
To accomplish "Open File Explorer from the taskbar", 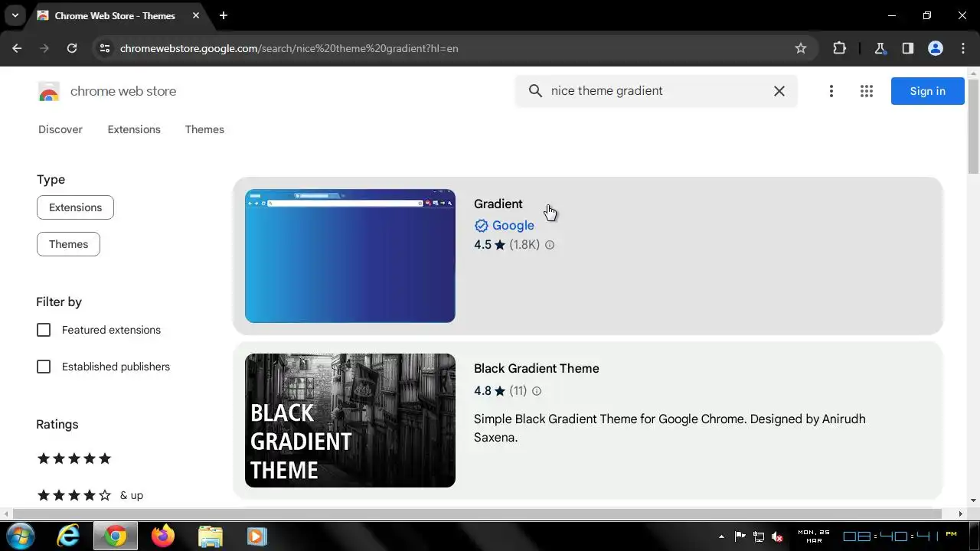I will click(210, 536).
